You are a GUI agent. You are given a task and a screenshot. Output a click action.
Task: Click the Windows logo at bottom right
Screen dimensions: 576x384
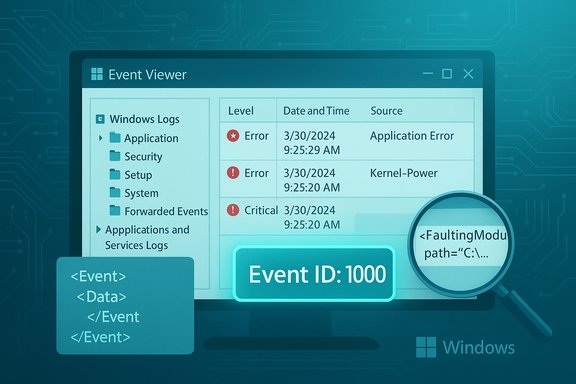coord(426,347)
